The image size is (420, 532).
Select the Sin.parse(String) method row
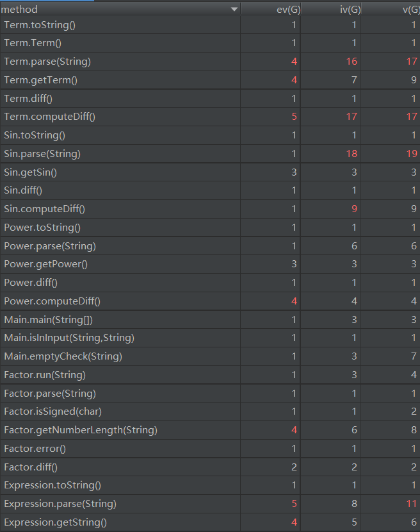click(42, 154)
